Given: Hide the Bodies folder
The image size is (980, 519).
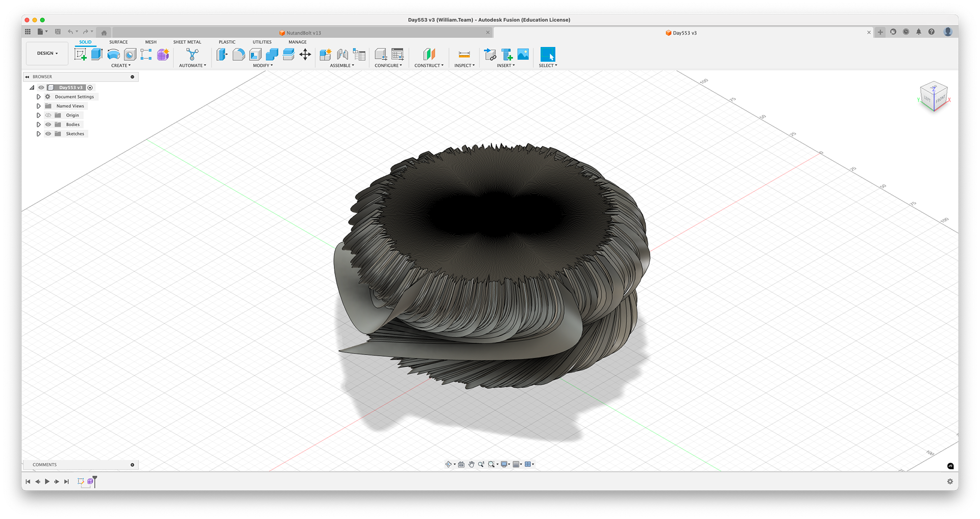Looking at the screenshot, I should tap(48, 125).
